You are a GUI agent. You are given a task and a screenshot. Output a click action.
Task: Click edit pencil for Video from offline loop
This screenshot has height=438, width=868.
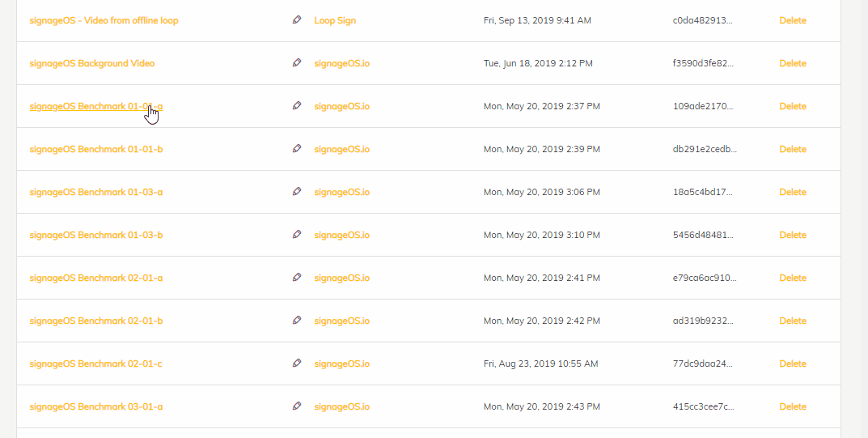click(x=297, y=20)
